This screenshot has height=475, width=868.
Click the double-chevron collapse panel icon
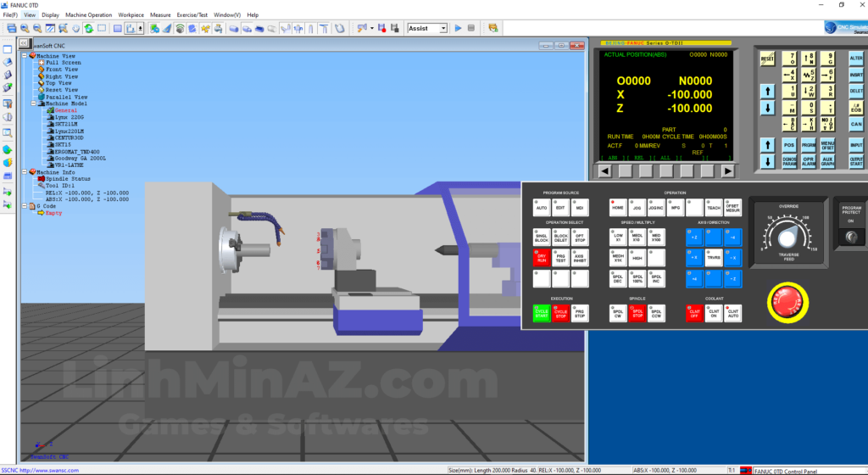(x=23, y=42)
